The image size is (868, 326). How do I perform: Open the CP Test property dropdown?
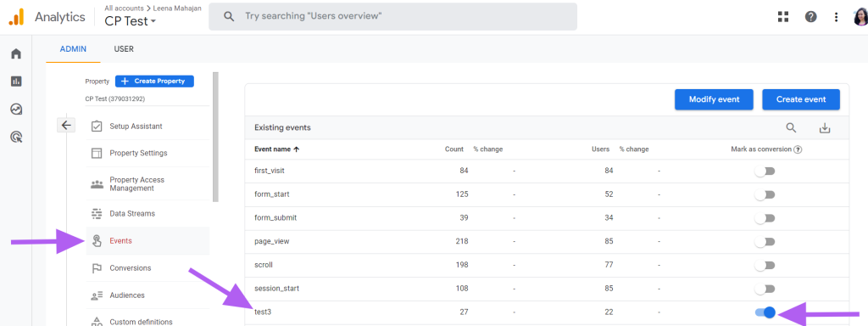(x=130, y=21)
